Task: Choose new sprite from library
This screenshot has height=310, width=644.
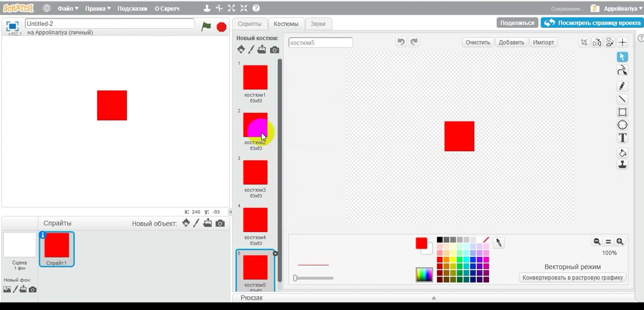Action: point(186,223)
